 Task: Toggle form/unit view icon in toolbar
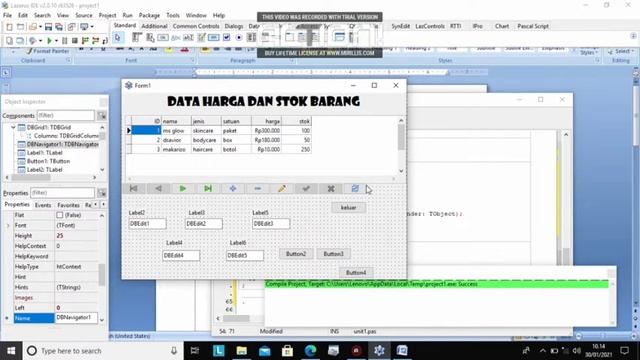tap(71, 27)
